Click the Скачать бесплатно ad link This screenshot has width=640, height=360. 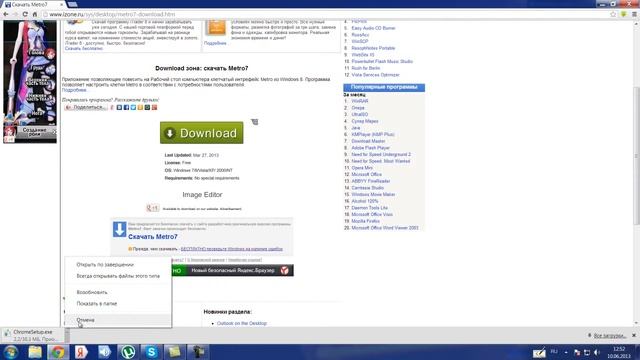(84, 49)
